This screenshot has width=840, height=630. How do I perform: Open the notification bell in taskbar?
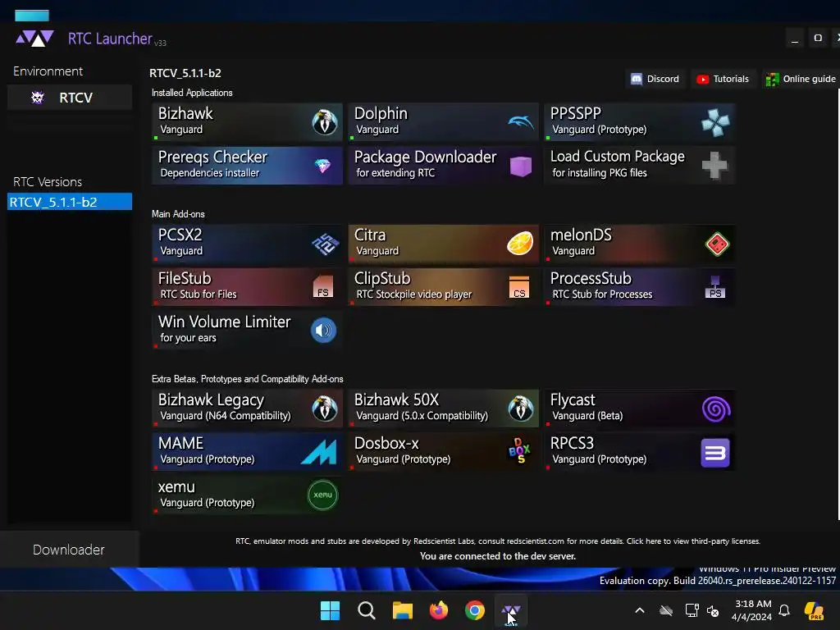(784, 610)
